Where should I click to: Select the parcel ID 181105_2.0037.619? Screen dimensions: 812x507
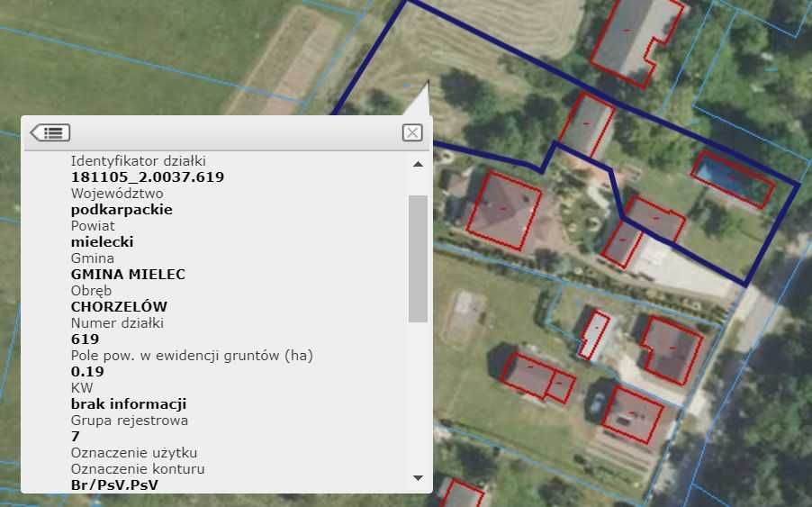coord(147,177)
